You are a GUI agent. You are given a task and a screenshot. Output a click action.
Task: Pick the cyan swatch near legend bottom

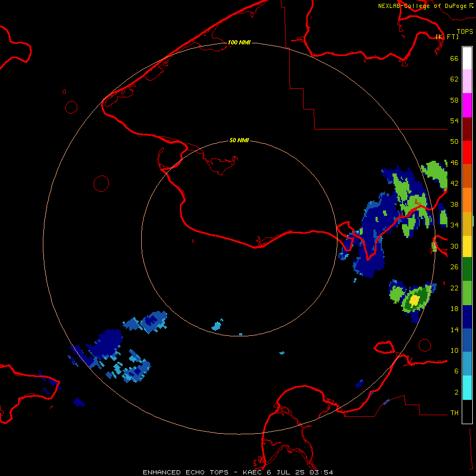tap(467, 387)
